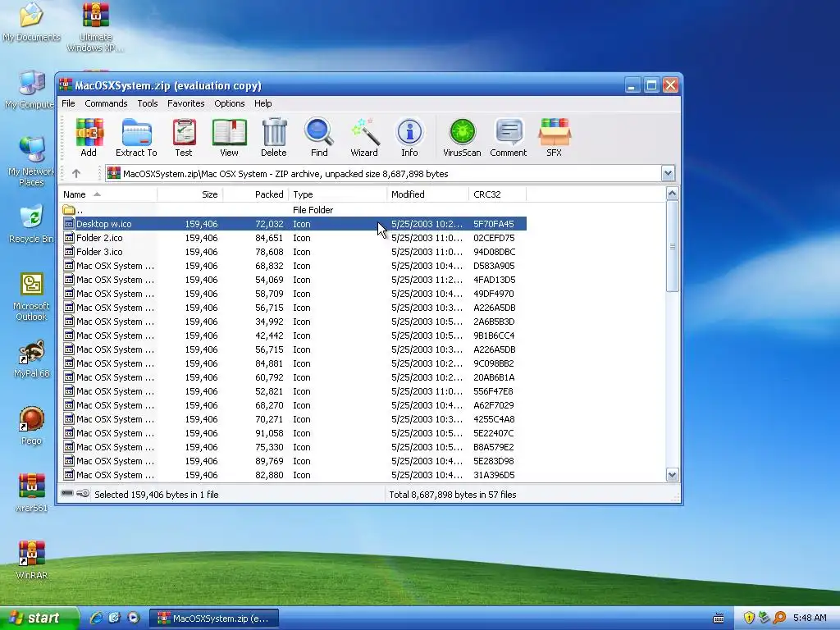Click the Delete trash can icon
The height and width of the screenshot is (630, 840).
[274, 138]
